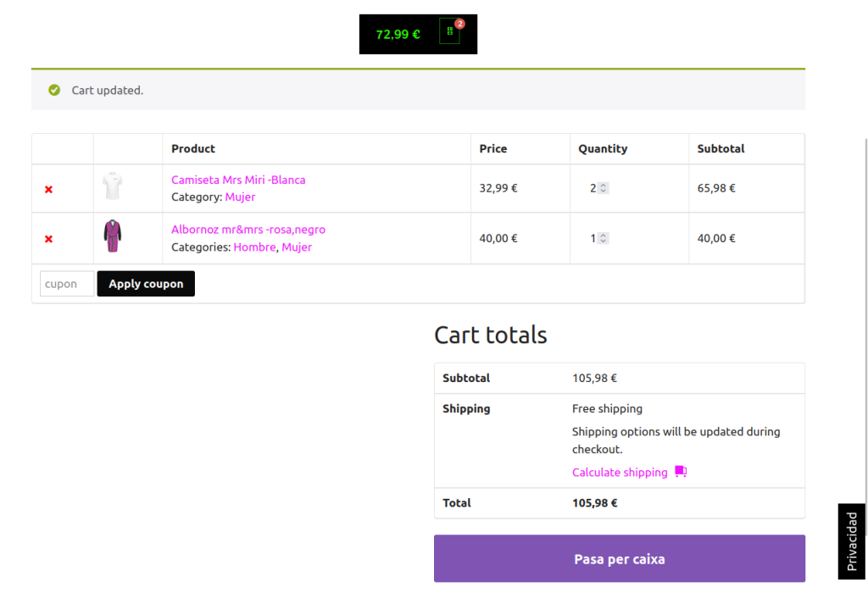The image size is (868, 604).
Task: Open Camiseta Mrs Miri -Blanca product page
Action: point(238,180)
